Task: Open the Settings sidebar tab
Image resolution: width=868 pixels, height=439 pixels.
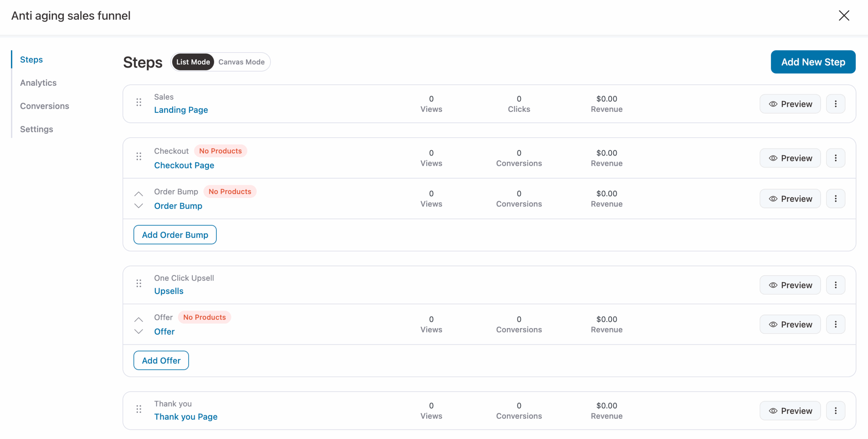Action: coord(37,129)
